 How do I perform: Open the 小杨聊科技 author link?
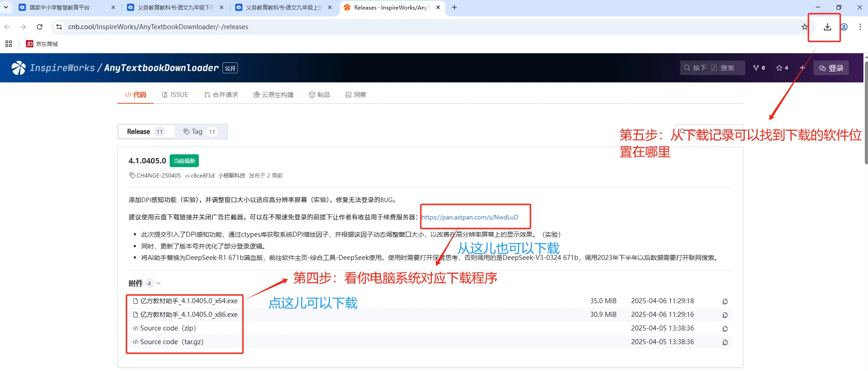(232, 175)
